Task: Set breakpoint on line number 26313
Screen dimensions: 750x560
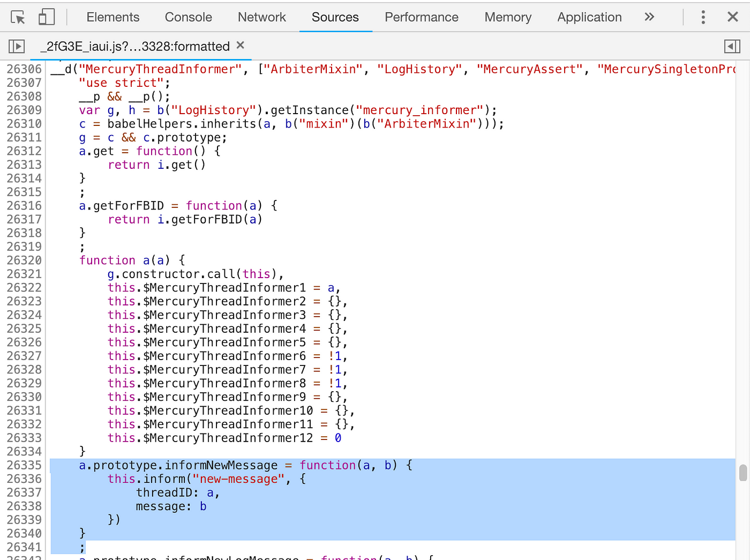Action: click(24, 165)
